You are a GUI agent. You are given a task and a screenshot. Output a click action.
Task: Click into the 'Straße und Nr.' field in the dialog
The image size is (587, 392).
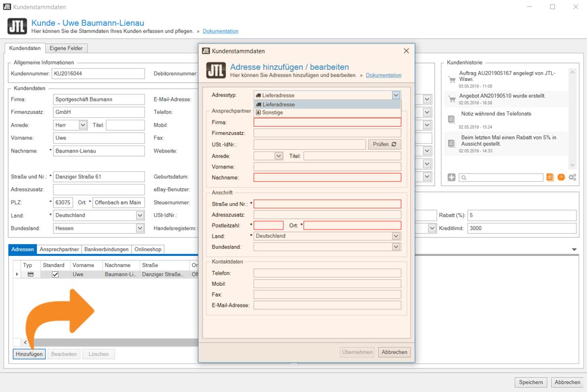[x=327, y=204]
